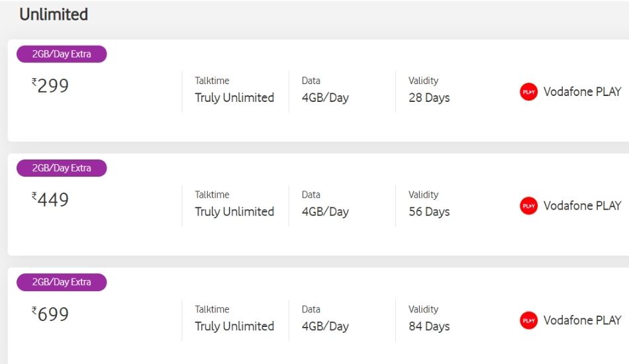Click Vodafone PLAY icon on ₹299 plan

528,92
